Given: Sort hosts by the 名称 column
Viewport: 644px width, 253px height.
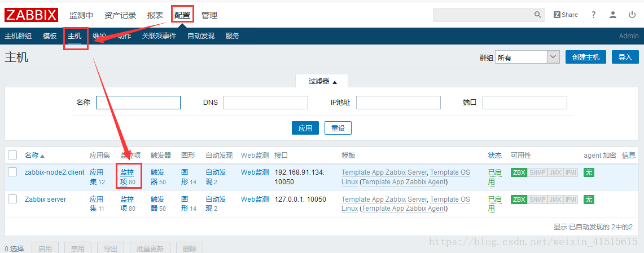Looking at the screenshot, I should pyautogui.click(x=34, y=156).
